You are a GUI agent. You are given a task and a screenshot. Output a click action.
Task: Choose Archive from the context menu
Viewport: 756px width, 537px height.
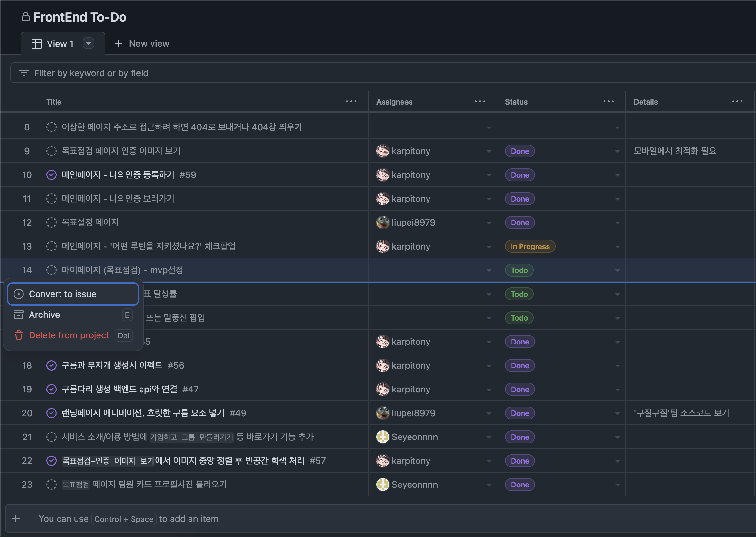pos(45,315)
